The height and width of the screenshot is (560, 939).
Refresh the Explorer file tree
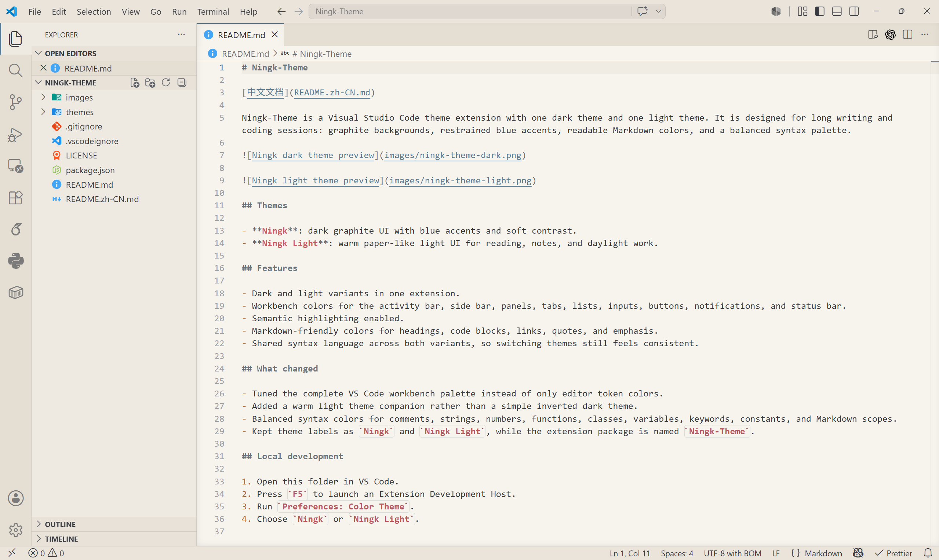point(166,83)
